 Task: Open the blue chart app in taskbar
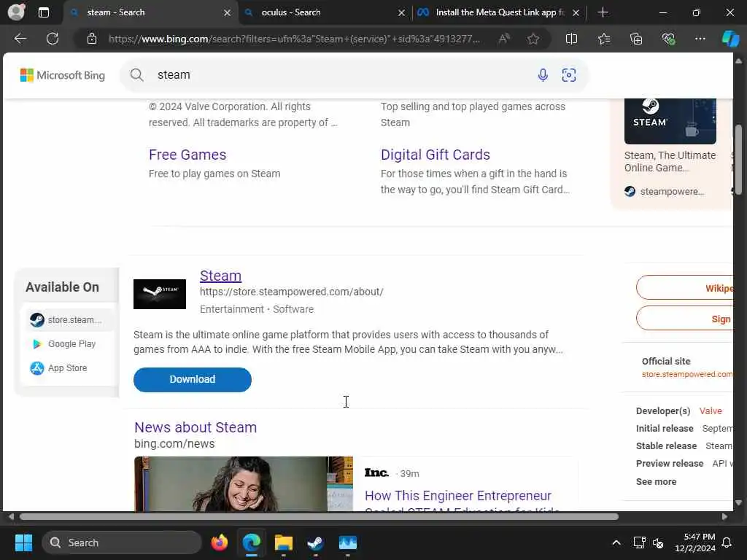(x=348, y=542)
